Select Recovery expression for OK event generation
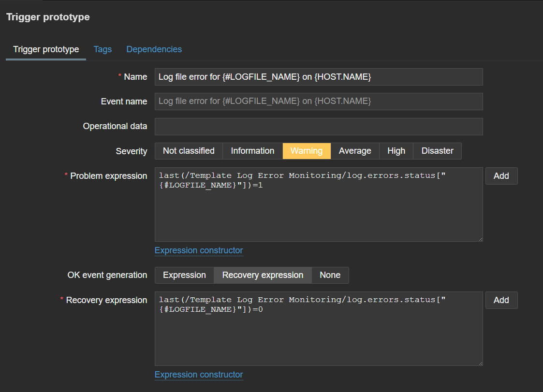This screenshot has height=392, width=543. tap(263, 275)
